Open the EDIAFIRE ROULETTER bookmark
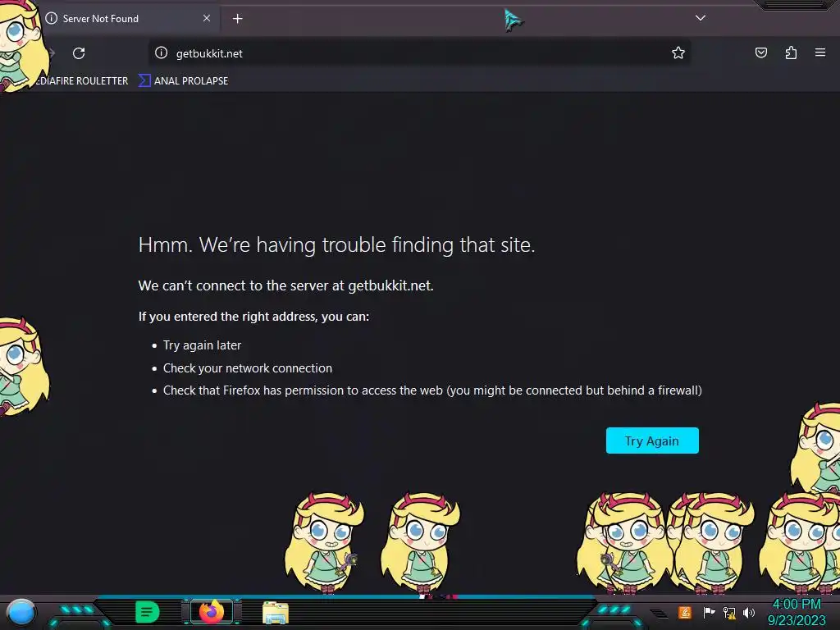Image resolution: width=840 pixels, height=630 pixels. click(82, 81)
